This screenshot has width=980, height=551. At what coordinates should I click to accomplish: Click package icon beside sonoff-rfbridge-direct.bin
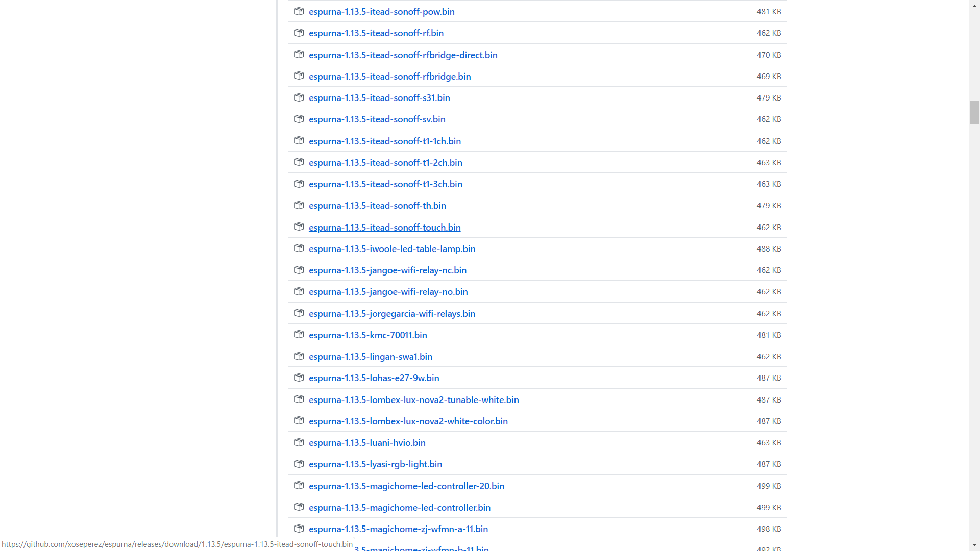point(299,55)
